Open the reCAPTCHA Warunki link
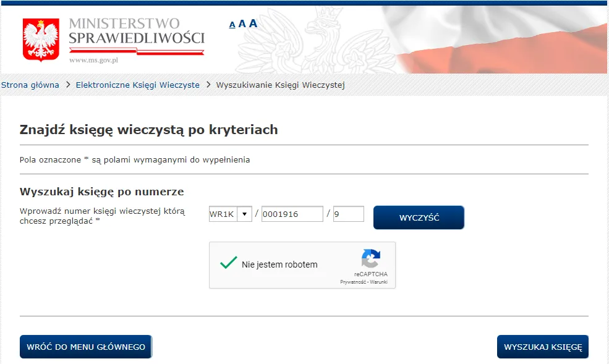 378,282
